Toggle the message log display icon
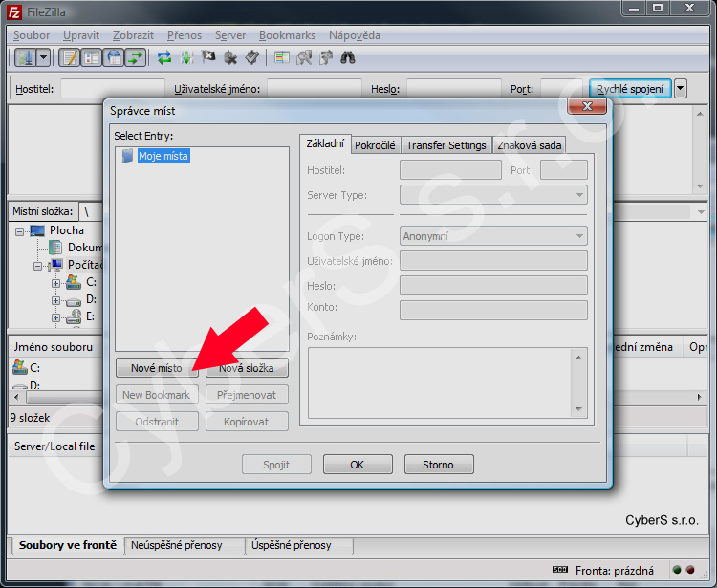The image size is (717, 588). tap(70, 57)
